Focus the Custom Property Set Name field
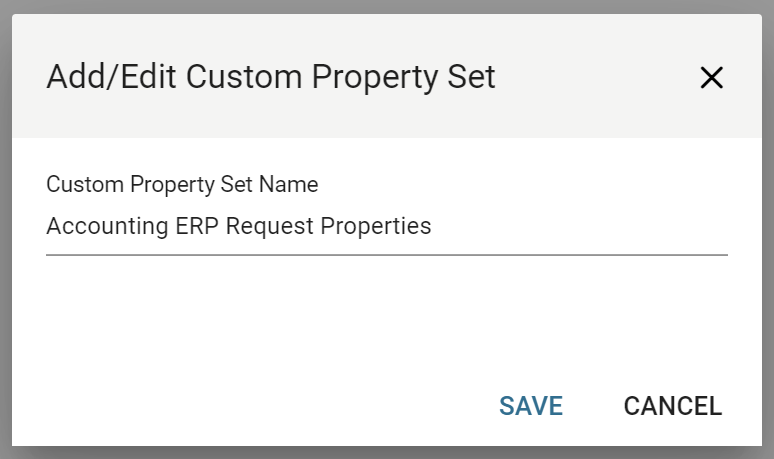This screenshot has height=459, width=774. [386, 227]
